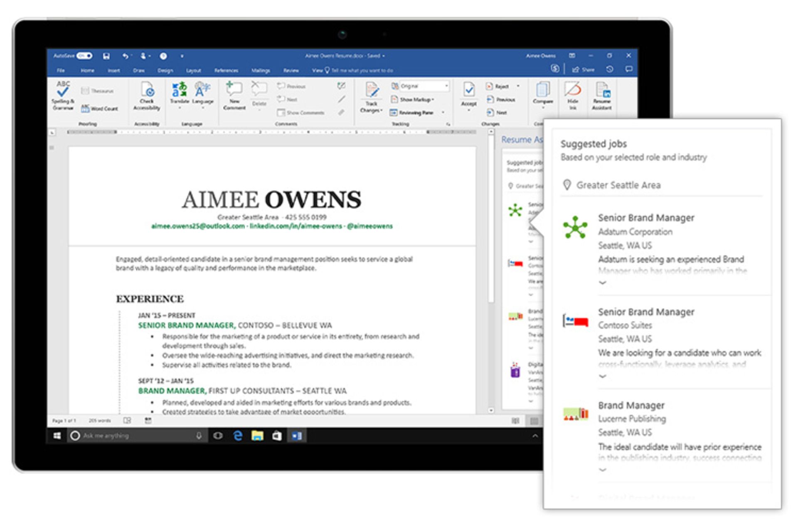798x532 pixels.
Task: Open Microsoft Store from taskbar
Action: click(x=277, y=436)
